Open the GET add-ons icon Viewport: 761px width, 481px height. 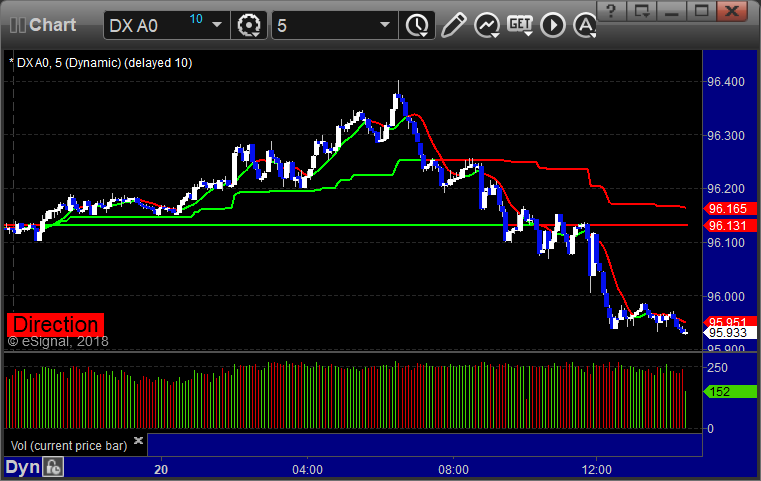pyautogui.click(x=520, y=24)
